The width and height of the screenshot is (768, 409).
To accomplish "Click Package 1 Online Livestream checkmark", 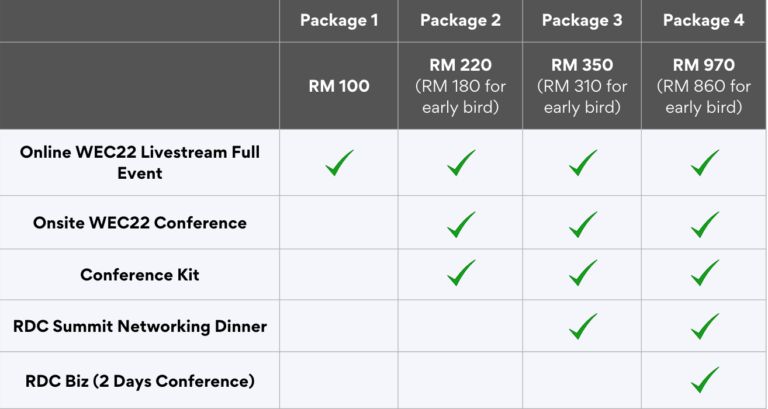I will (339, 163).
